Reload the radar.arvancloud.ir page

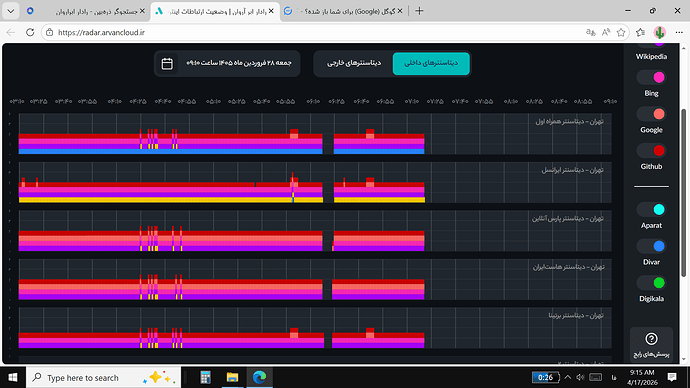pyautogui.click(x=30, y=33)
